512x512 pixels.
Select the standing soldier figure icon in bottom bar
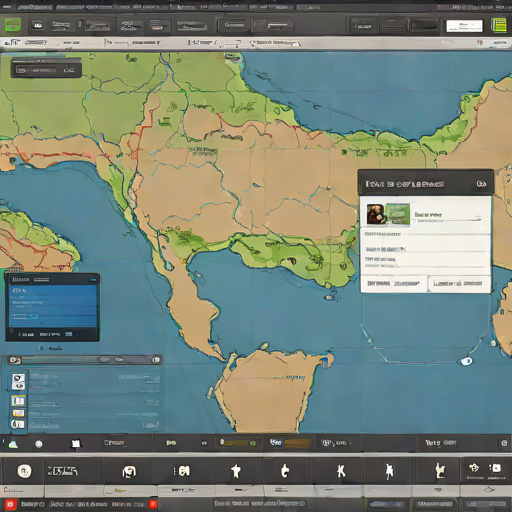point(389,471)
